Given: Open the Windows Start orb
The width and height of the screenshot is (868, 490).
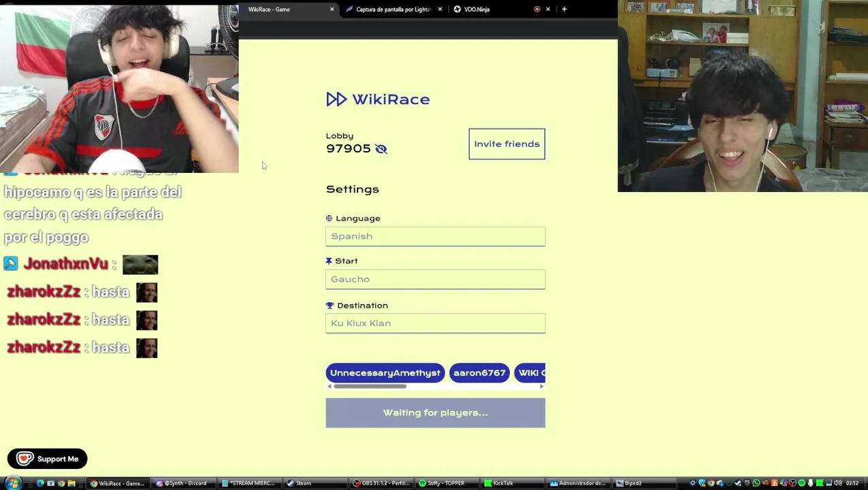Looking at the screenshot, I should [13, 483].
